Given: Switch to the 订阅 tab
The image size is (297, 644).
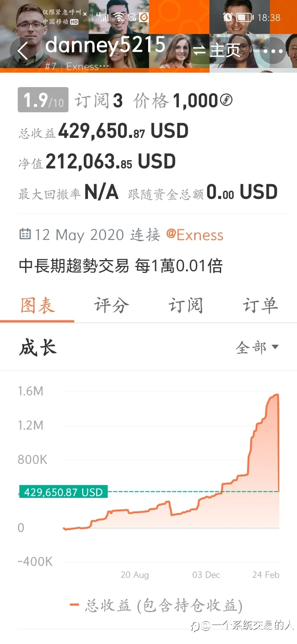Looking at the screenshot, I should click(186, 306).
